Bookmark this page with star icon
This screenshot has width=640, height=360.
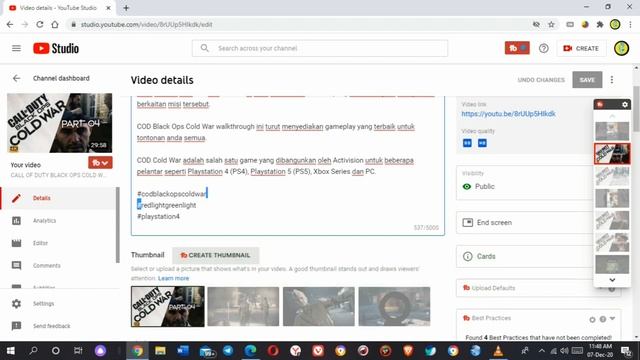click(x=551, y=24)
